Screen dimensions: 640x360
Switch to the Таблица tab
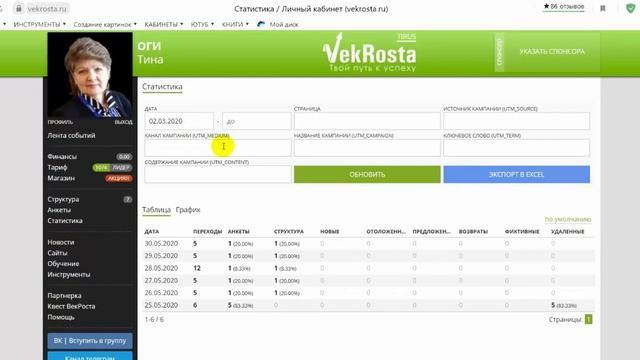click(x=156, y=210)
